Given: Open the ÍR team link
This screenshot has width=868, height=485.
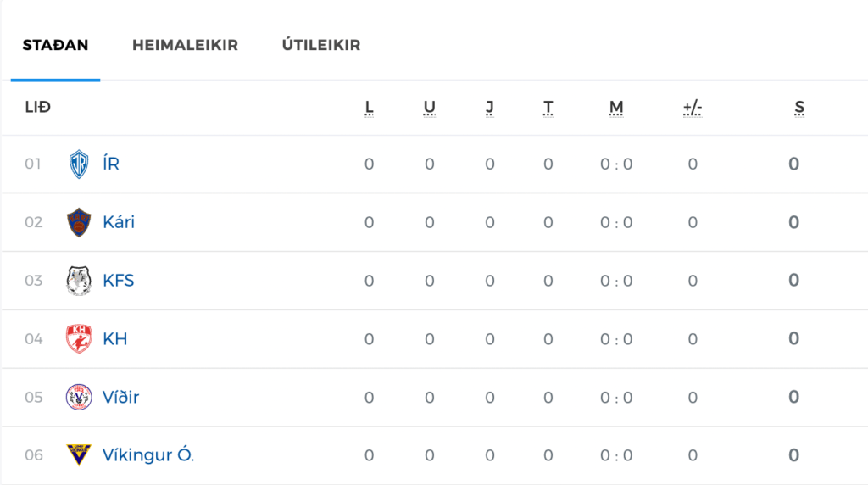Looking at the screenshot, I should coord(111,164).
